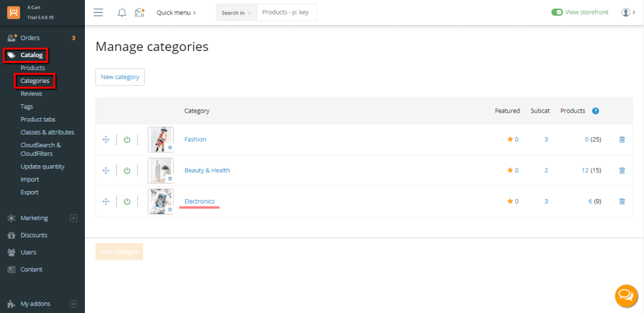The width and height of the screenshot is (644, 313).
Task: Toggle the View storefront switch
Action: (557, 13)
